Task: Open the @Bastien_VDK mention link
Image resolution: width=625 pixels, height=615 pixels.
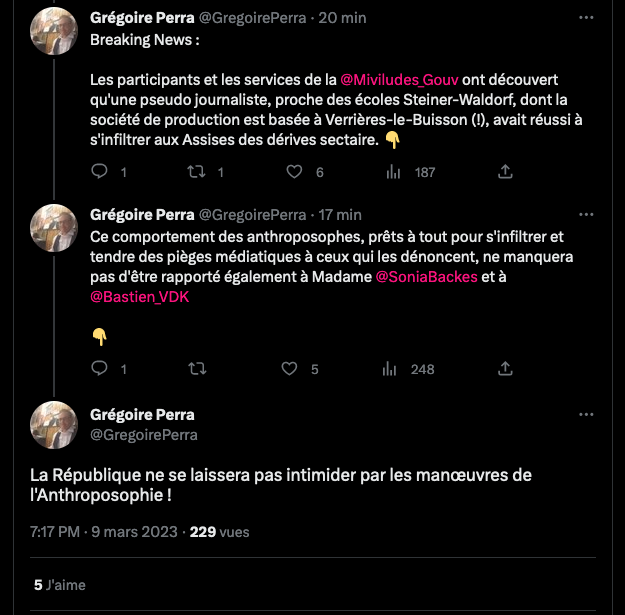Action: pyautogui.click(x=139, y=297)
